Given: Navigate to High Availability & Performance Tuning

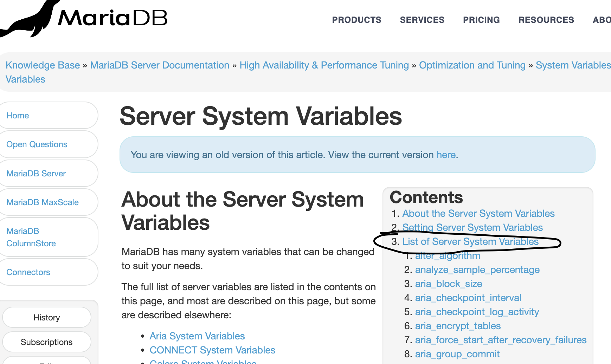Looking at the screenshot, I should click(x=324, y=65).
